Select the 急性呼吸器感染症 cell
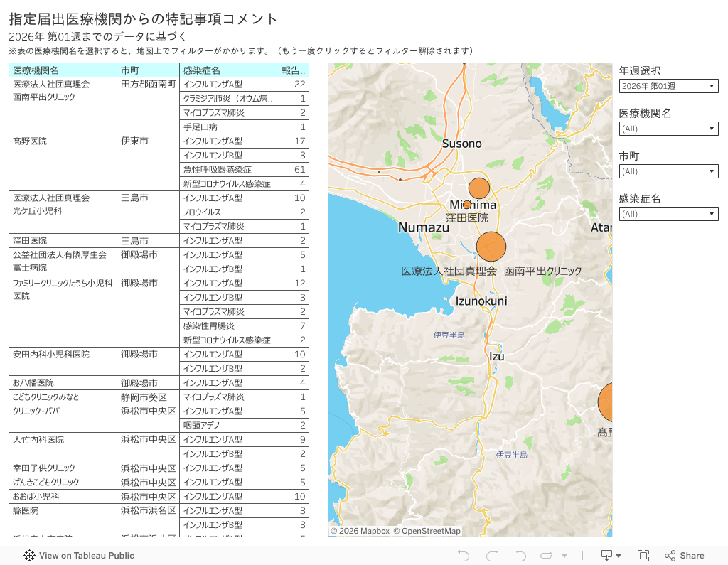Screen dimensions: 728x565 [x=217, y=170]
